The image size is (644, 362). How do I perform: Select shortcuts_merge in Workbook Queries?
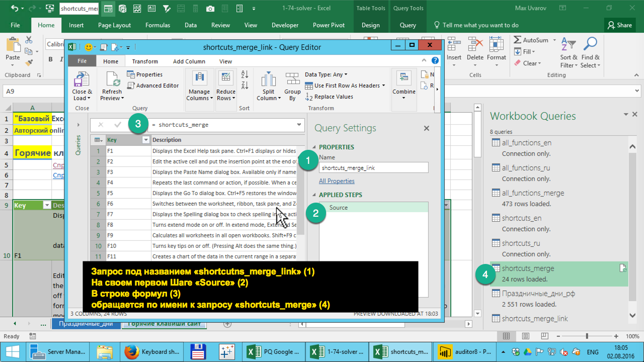tap(558, 274)
